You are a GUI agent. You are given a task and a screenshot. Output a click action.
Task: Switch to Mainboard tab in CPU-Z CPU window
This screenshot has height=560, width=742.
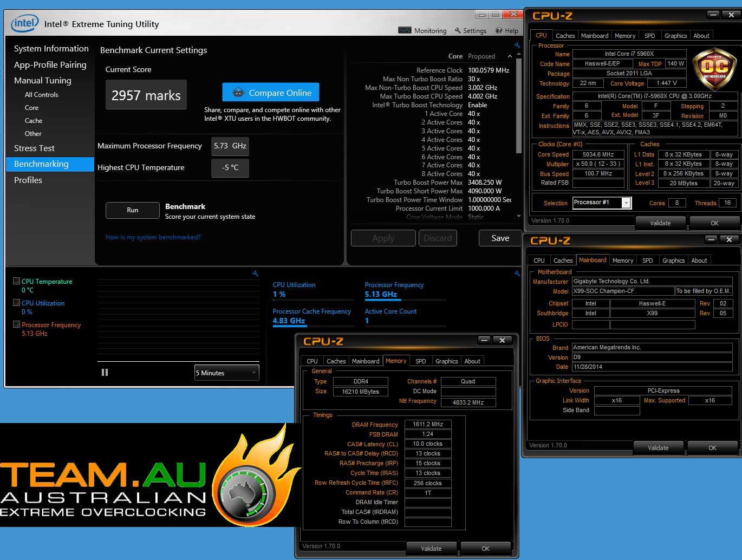(x=595, y=36)
